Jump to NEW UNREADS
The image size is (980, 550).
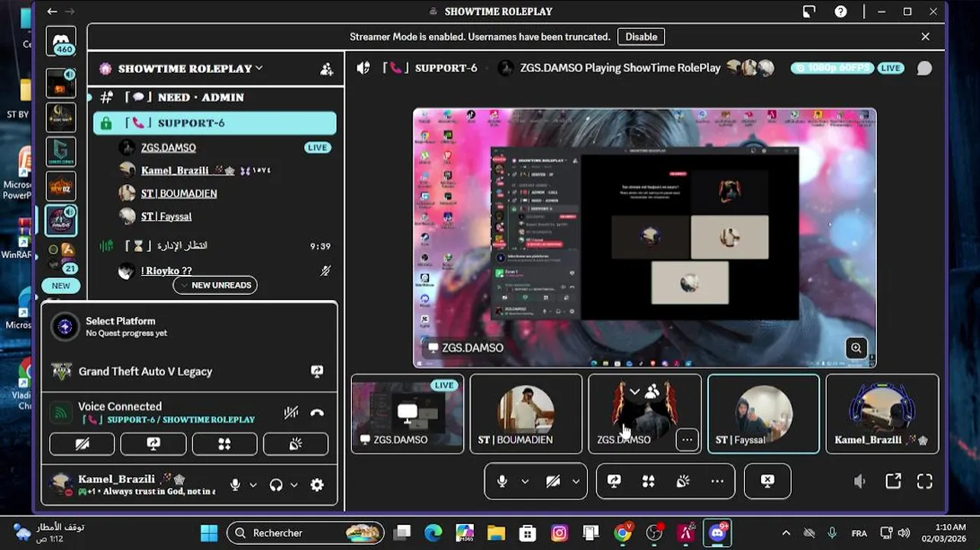tap(215, 285)
